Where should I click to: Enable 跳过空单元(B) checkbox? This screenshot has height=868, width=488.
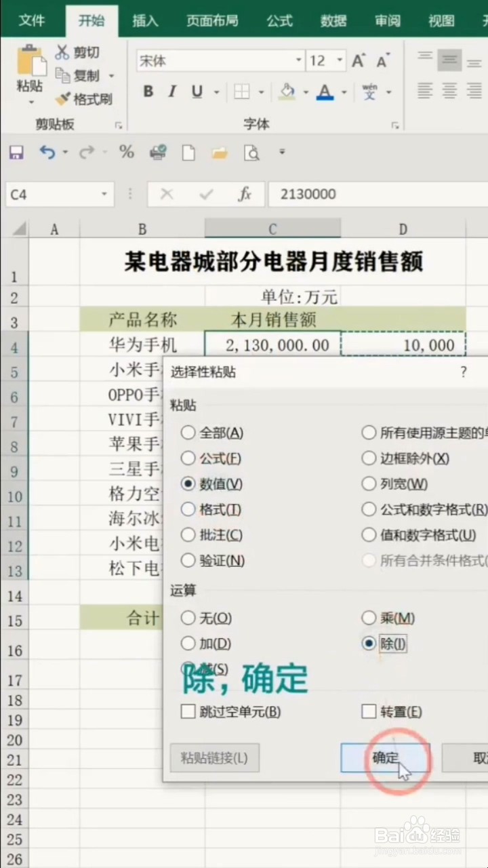(231, 712)
